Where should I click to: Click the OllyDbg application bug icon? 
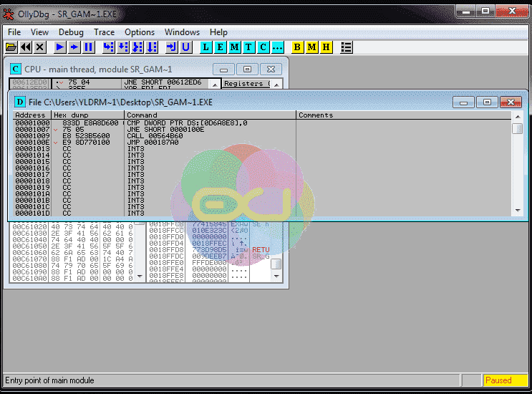pyautogui.click(x=8, y=14)
